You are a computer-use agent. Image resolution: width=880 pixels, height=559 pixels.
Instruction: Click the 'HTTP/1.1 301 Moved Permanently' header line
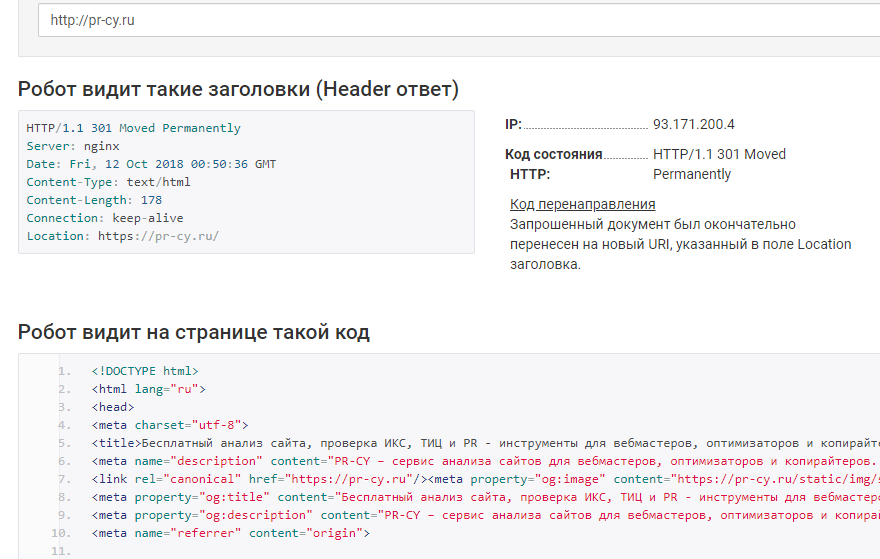click(133, 128)
